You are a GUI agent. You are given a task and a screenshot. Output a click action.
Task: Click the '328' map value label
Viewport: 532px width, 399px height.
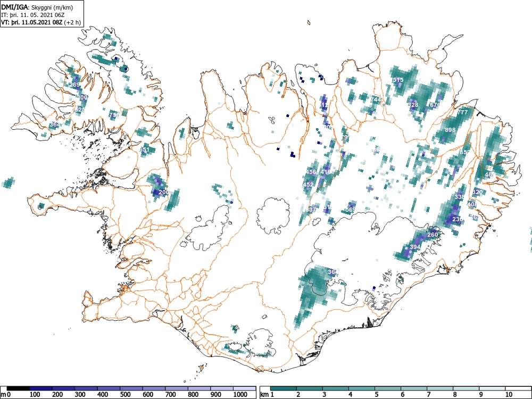click(413, 105)
